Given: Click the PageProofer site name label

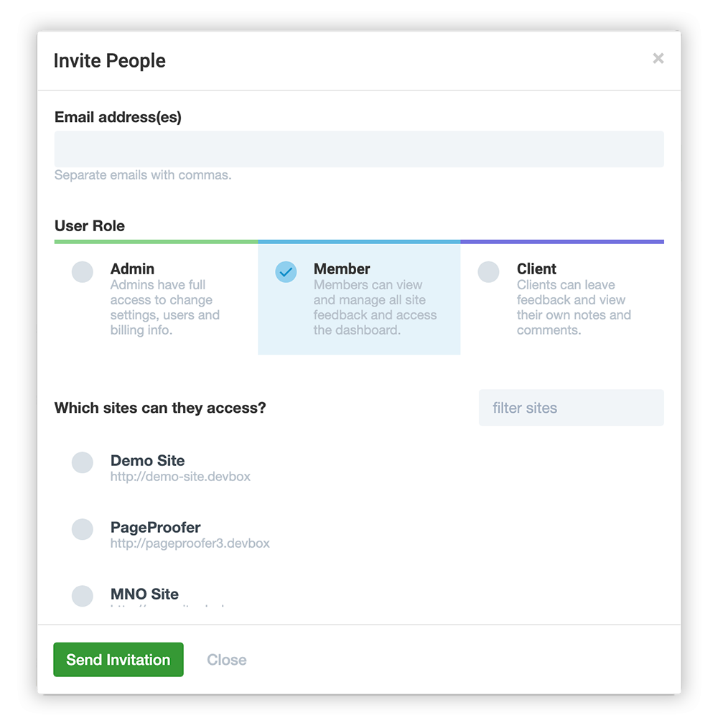Looking at the screenshot, I should click(155, 528).
